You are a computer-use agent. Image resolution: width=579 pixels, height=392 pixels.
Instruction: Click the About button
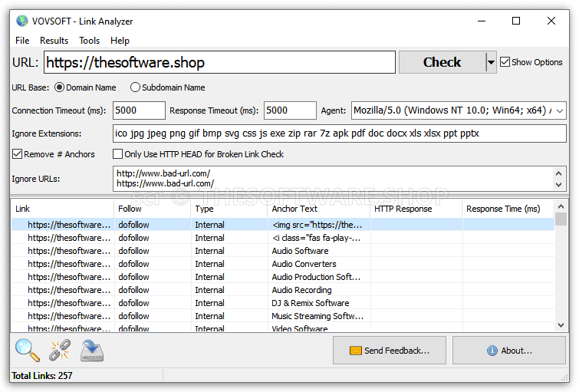[x=509, y=351]
